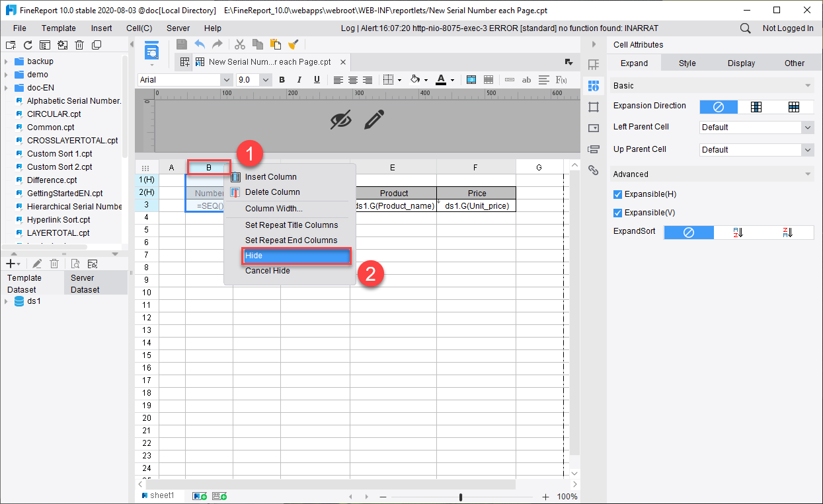823x504 pixels.
Task: Open the File menu
Action: pos(20,28)
